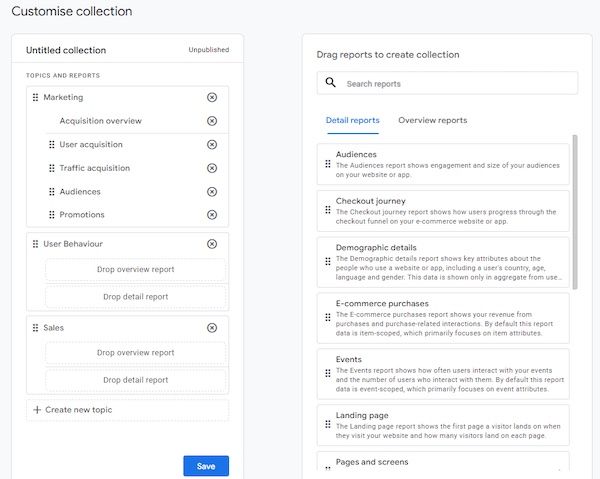Click the Untitled collection name field
This screenshot has height=479, width=600.
point(66,50)
